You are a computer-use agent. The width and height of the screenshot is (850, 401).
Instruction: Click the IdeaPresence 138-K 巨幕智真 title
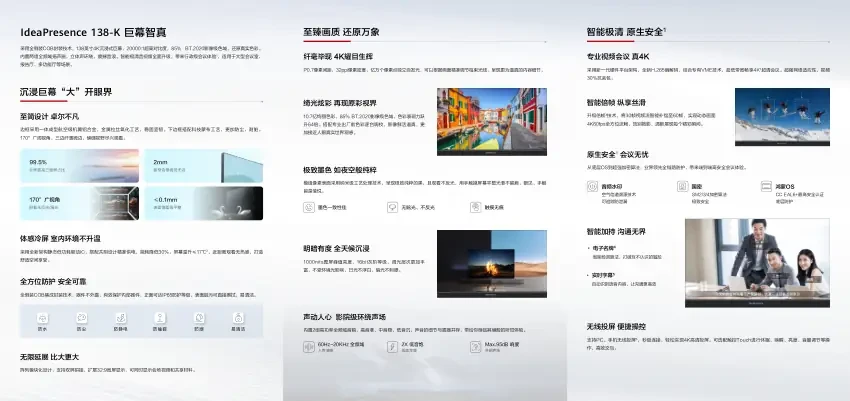93,32
